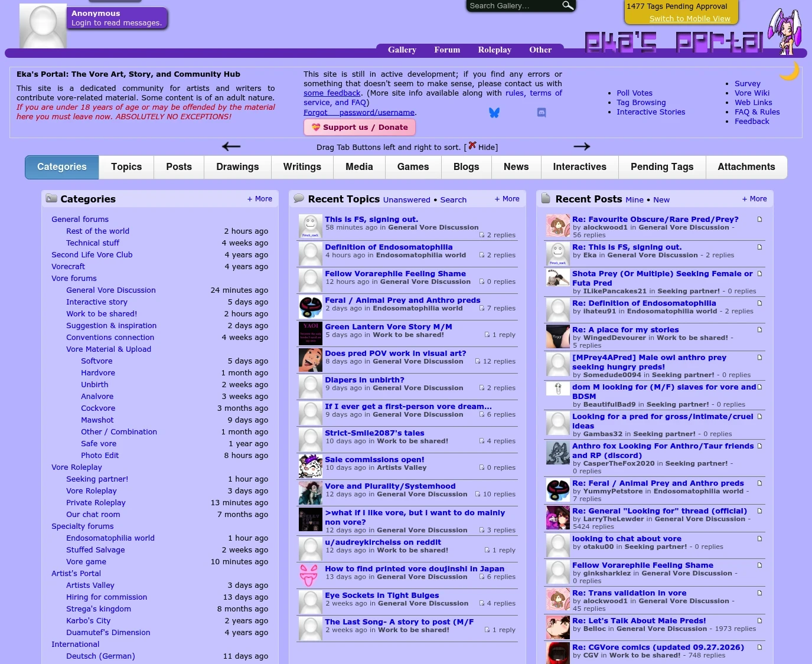Screen dimensions: 812x664
Task: Open the Technical stuff forum
Action: point(93,243)
